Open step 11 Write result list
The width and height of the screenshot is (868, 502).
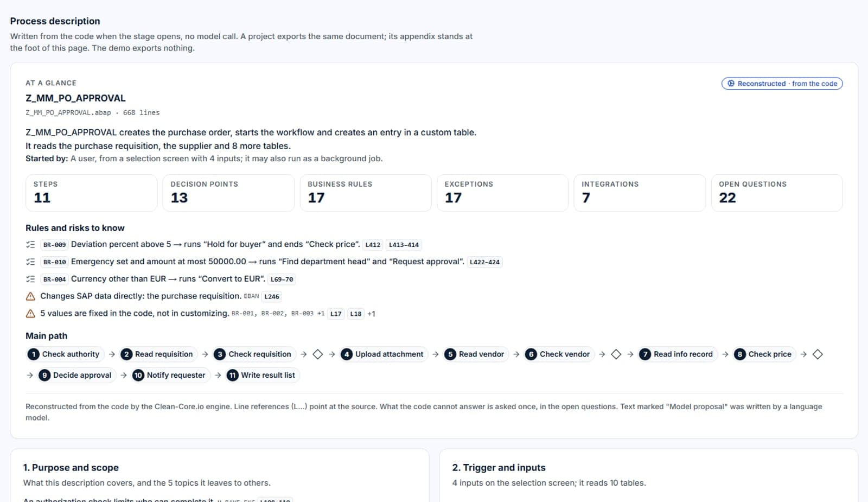coord(262,375)
